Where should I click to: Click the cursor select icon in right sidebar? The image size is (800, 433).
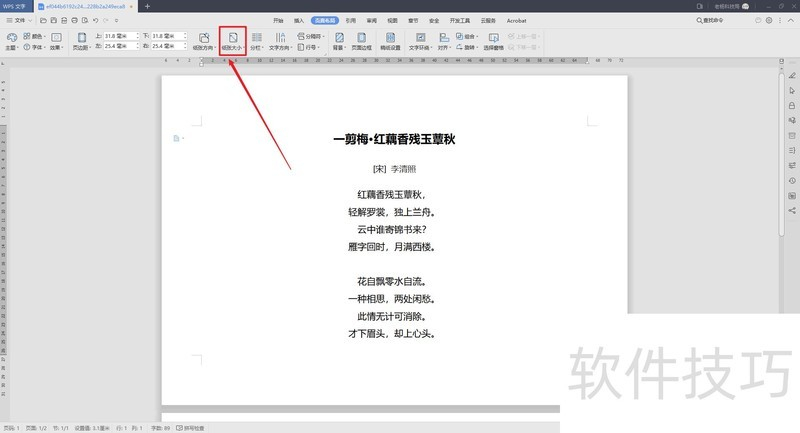click(x=792, y=91)
